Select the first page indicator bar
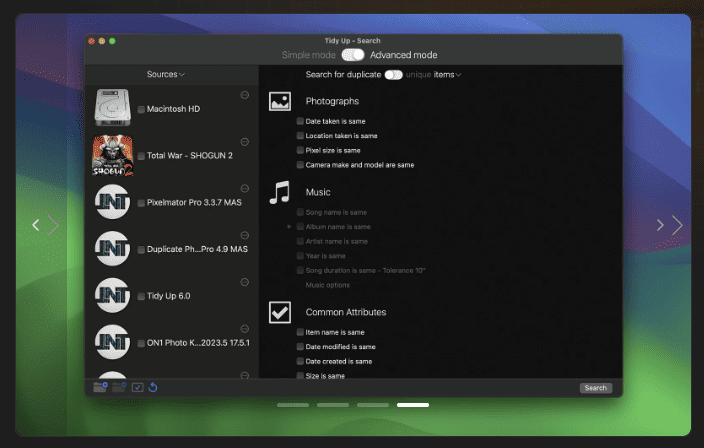Screen dimensions: 704x448 click(293, 405)
